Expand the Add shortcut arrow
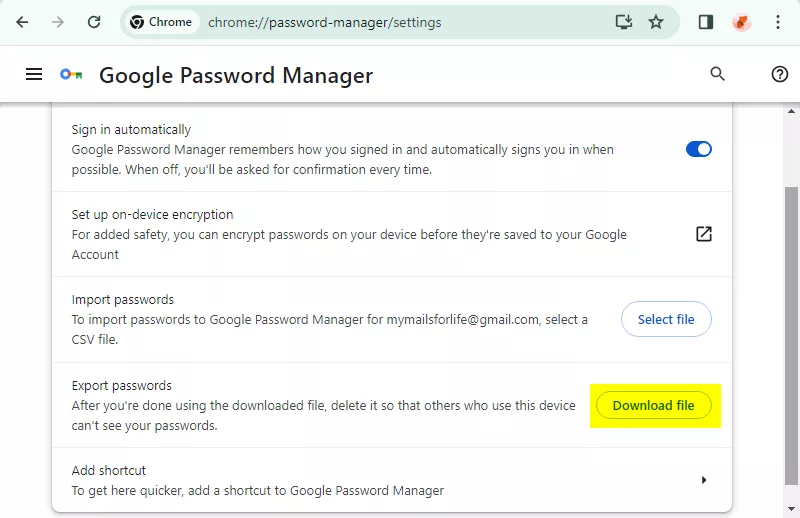800x518 pixels. [x=704, y=480]
